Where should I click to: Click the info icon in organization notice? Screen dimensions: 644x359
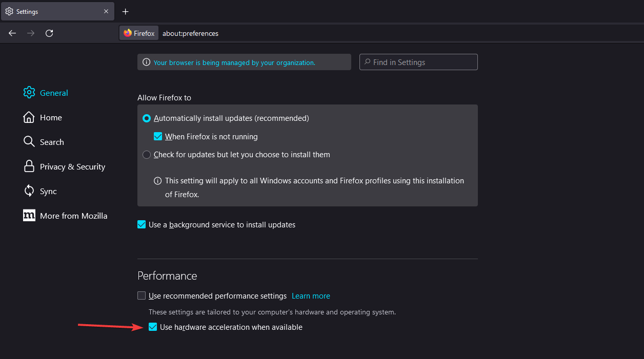tap(147, 62)
